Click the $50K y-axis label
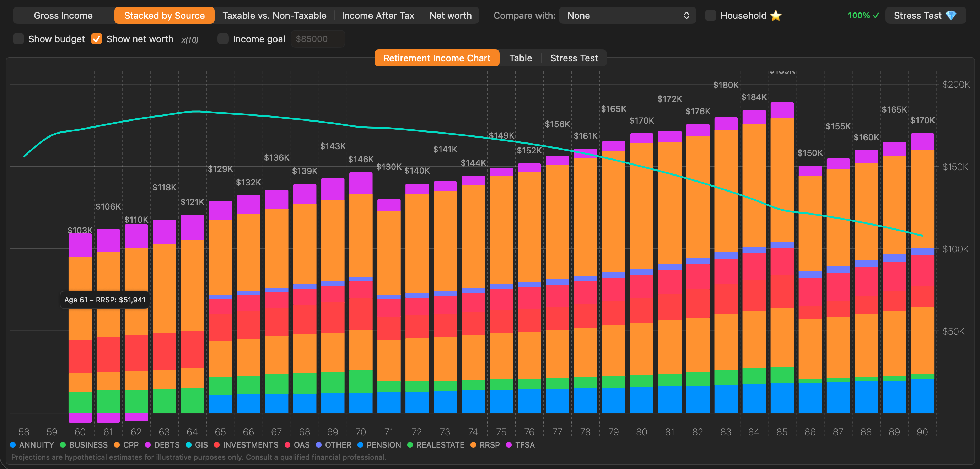980x469 pixels. click(953, 331)
